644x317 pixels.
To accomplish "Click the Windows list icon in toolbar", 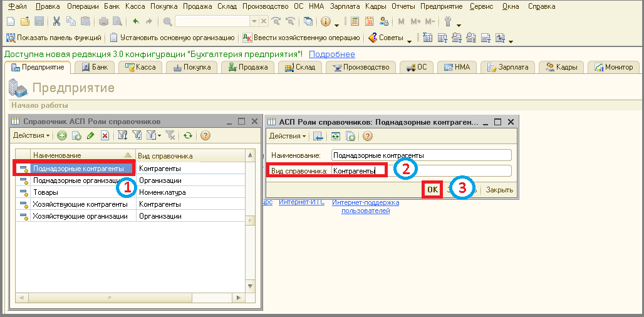I will (308, 21).
